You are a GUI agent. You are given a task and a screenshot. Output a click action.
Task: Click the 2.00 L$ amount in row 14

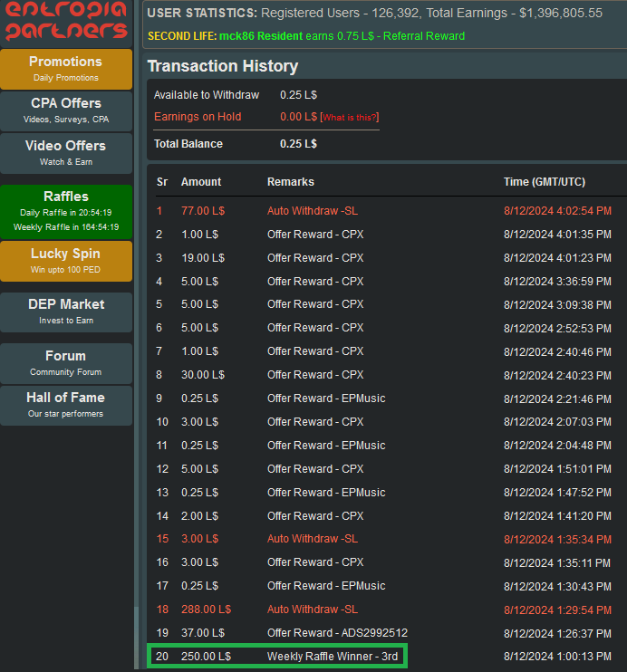[200, 516]
